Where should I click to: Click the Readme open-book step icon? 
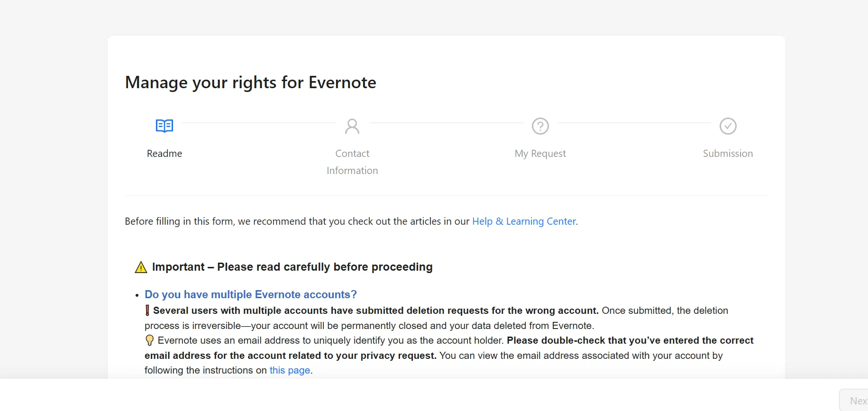pyautogui.click(x=164, y=126)
